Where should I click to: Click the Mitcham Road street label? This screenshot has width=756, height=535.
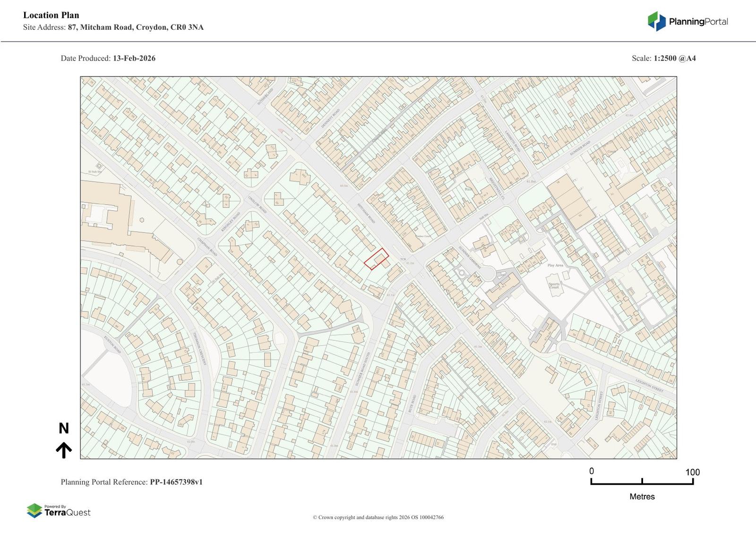366,214
